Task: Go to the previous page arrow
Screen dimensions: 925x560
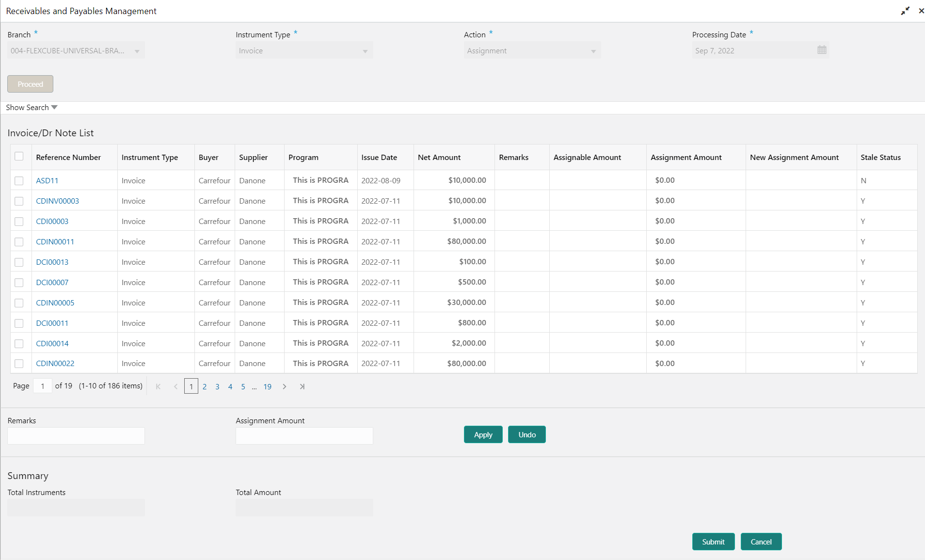Action: [175, 386]
